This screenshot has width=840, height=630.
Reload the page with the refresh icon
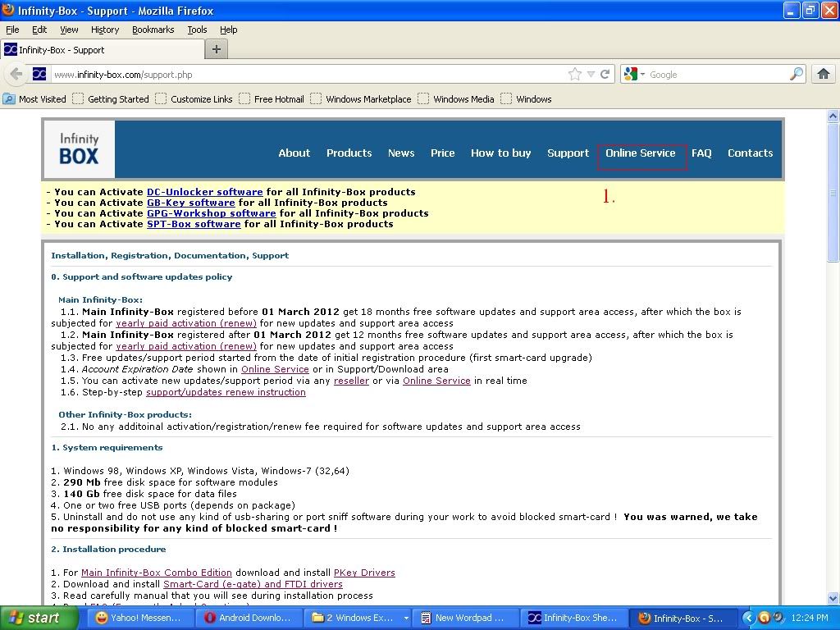605,75
